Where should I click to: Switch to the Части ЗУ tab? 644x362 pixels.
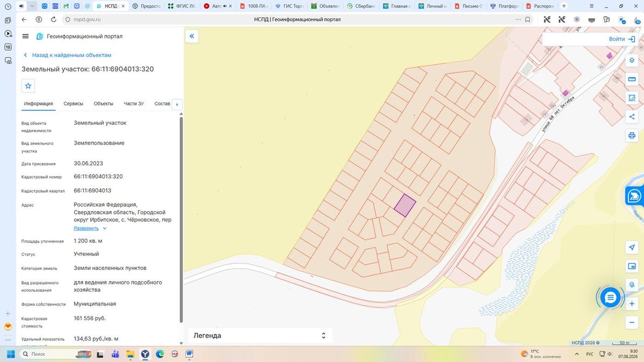(x=134, y=104)
